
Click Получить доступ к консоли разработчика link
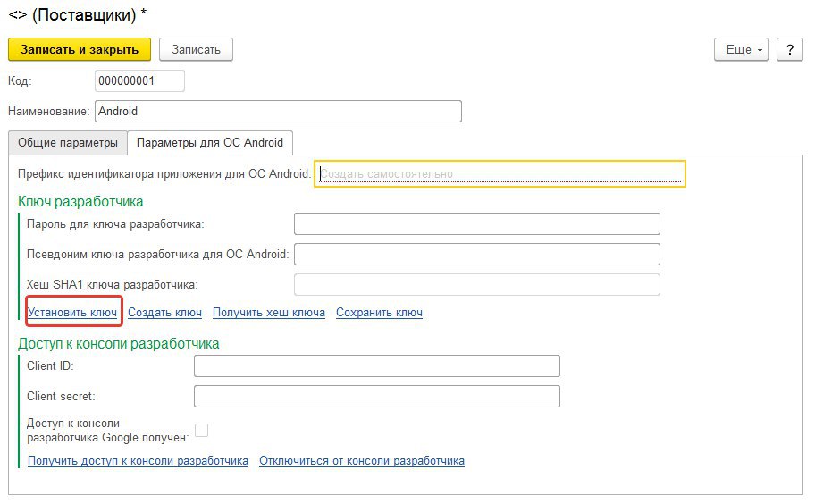(x=138, y=461)
